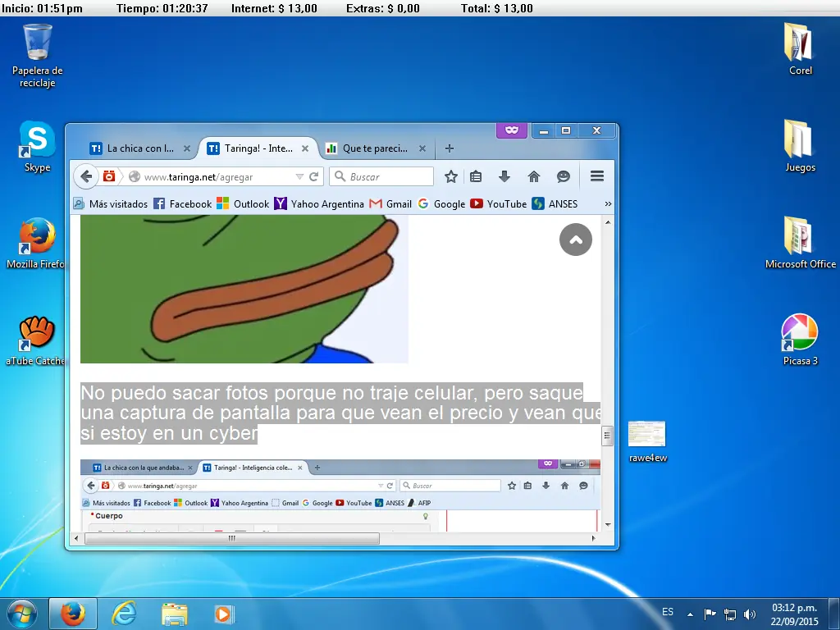Click the Buscar search box
Screen dimensions: 840x630
coord(381,176)
